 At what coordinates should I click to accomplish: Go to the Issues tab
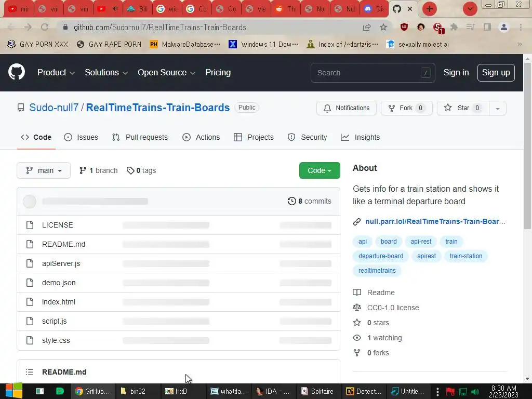coord(81,137)
